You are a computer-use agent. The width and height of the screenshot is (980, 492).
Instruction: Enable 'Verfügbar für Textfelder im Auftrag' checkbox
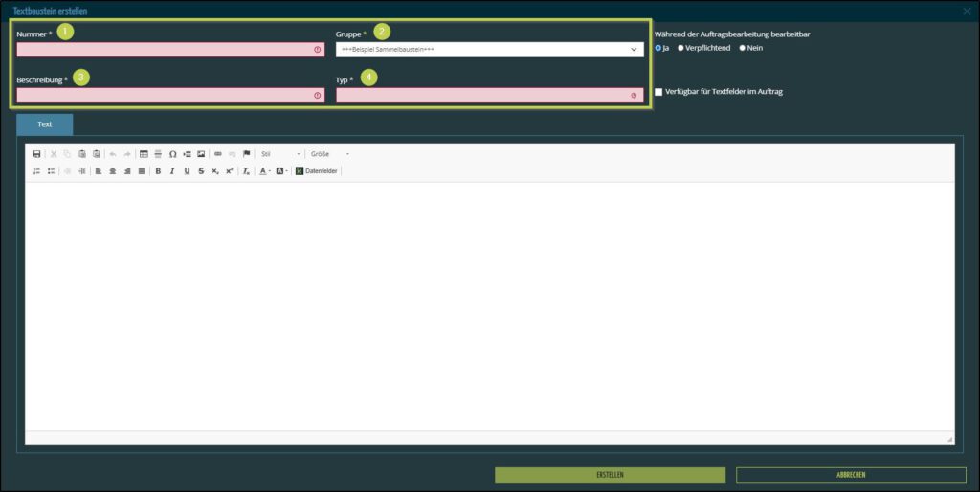(x=658, y=92)
